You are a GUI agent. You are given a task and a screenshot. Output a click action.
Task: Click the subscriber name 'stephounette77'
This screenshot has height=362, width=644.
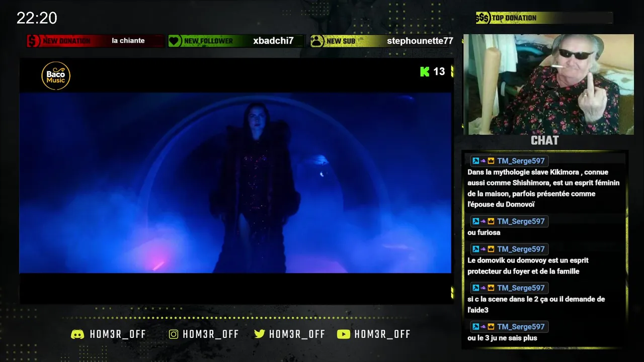click(x=420, y=41)
